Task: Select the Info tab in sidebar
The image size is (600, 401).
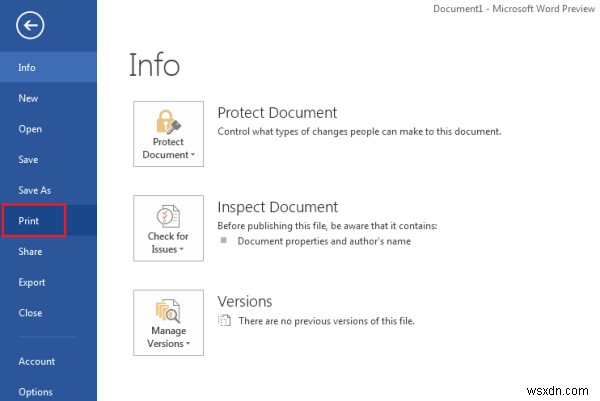Action: 48,67
